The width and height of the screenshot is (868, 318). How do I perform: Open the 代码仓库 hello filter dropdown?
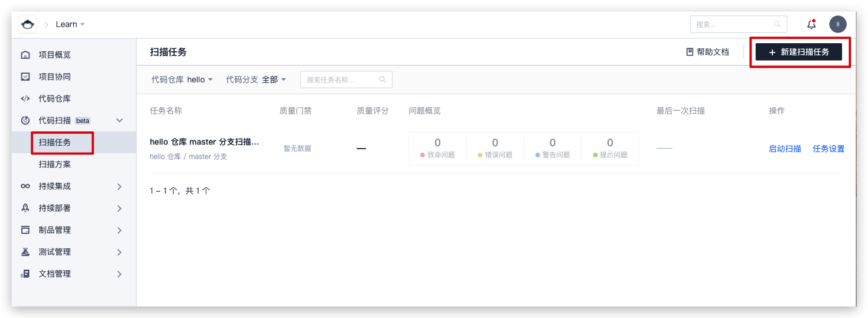(x=182, y=79)
